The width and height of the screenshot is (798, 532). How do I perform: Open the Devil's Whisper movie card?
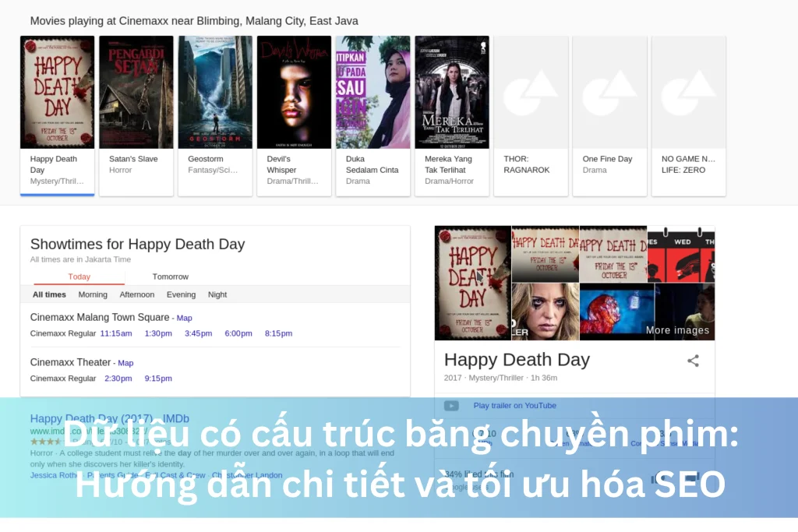(294, 115)
